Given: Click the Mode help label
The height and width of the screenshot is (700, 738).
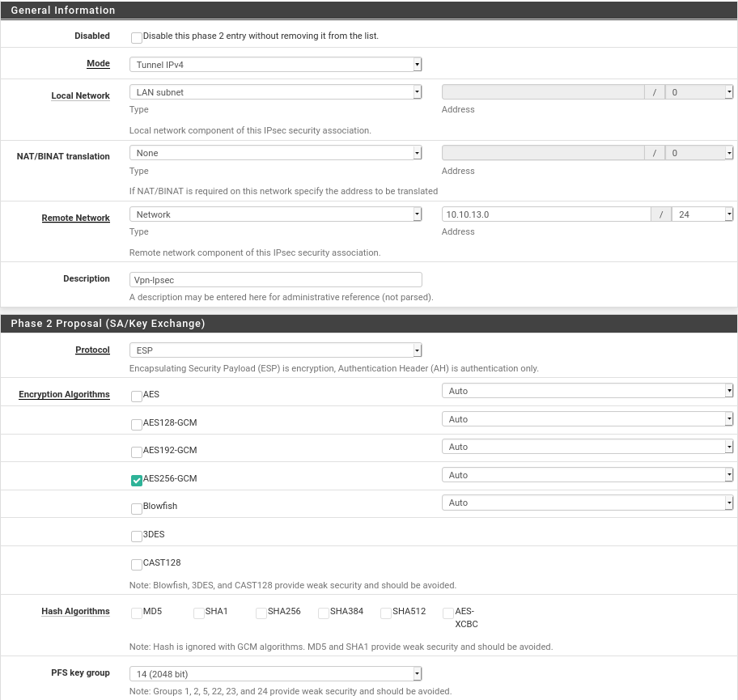Looking at the screenshot, I should tap(98, 64).
